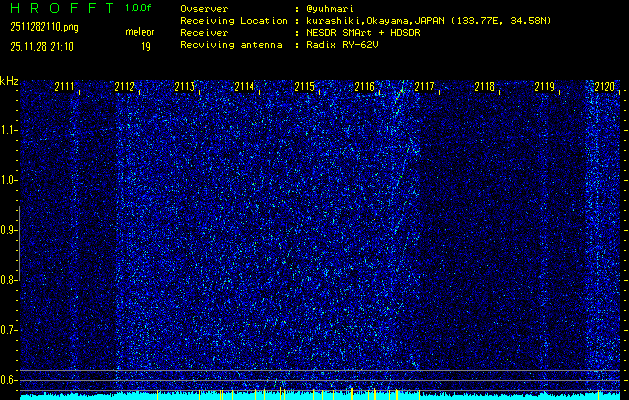Click the Receiving Location label
The image size is (629, 400).
234,21
